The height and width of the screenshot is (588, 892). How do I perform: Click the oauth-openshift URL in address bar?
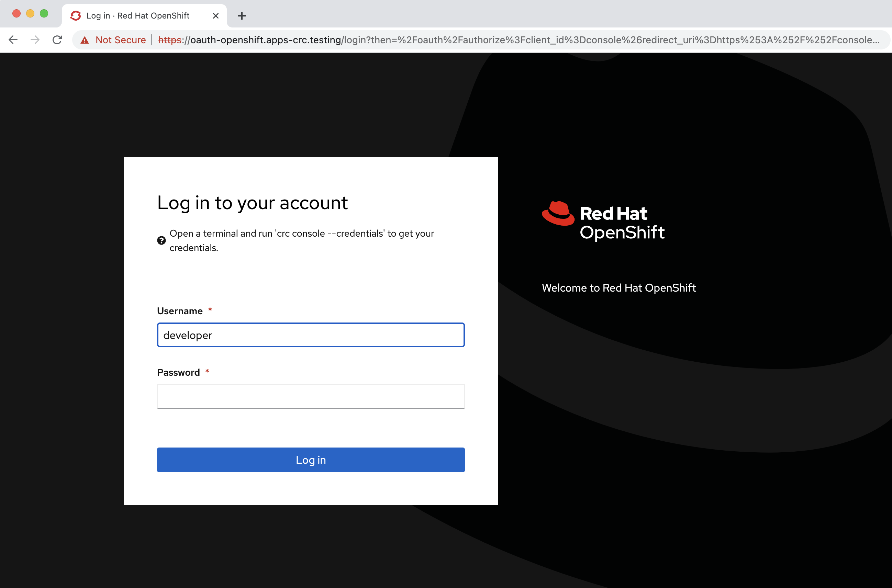point(519,40)
